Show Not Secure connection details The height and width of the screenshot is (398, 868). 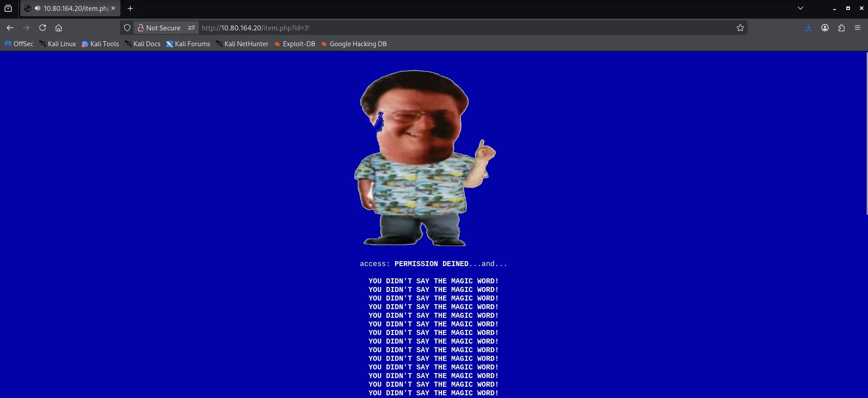(x=159, y=28)
